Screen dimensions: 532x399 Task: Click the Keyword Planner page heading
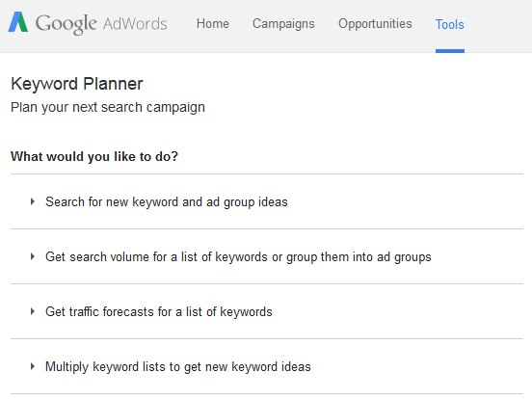[77, 84]
